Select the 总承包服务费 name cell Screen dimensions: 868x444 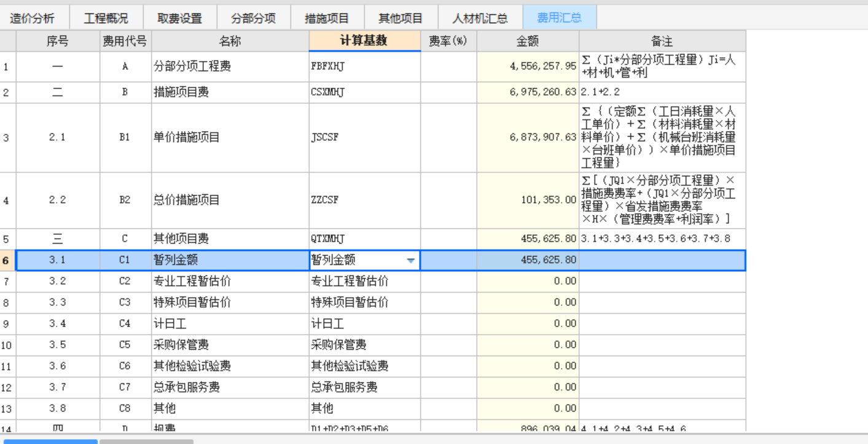(230, 387)
